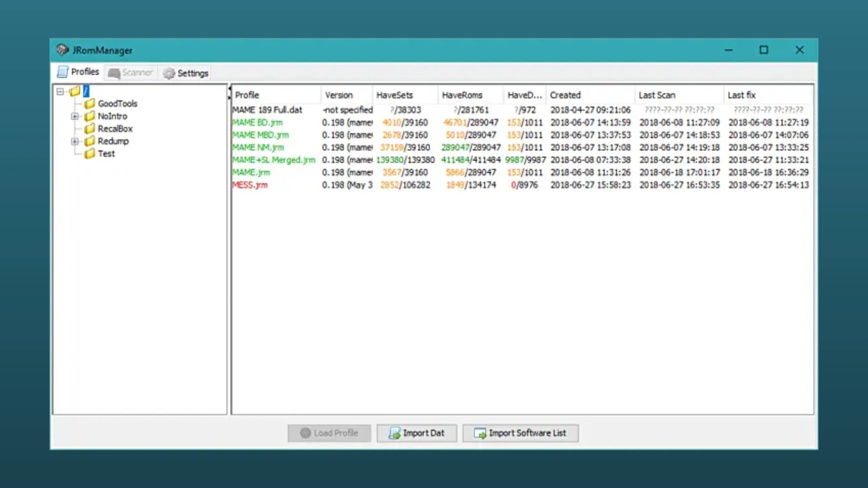This screenshot has width=868, height=488.
Task: Maximize the JRomManager window
Action: click(x=764, y=50)
